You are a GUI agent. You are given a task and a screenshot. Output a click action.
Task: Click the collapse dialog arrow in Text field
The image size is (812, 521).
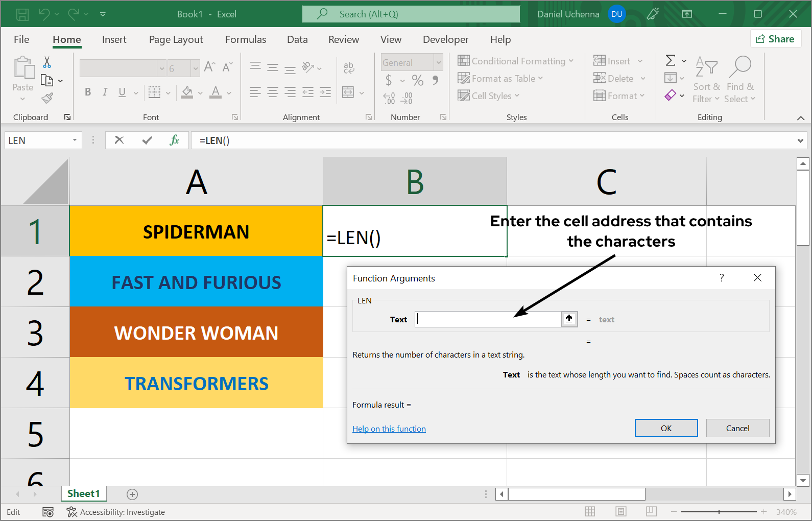tap(569, 319)
